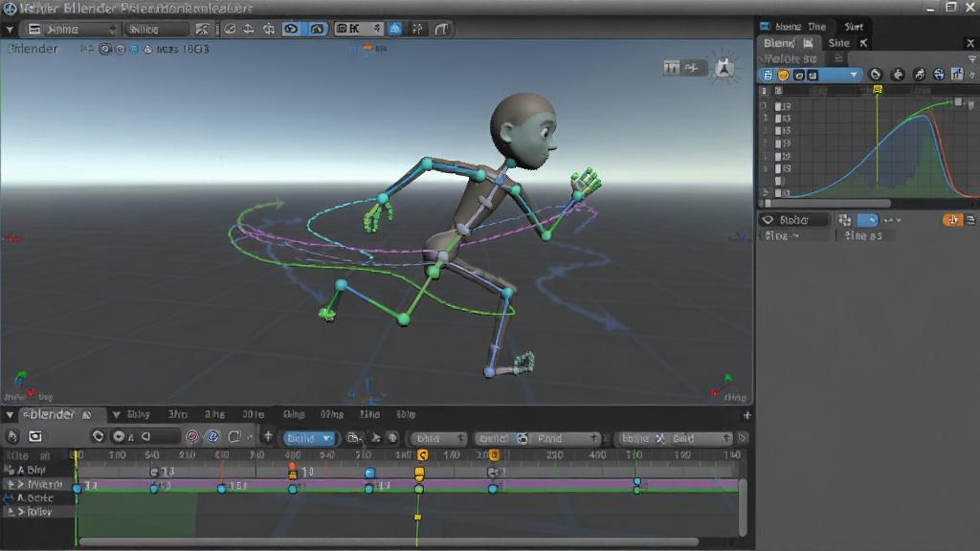Image resolution: width=980 pixels, height=551 pixels.
Task: Click the hexagon shield icon in the timeline toolbar
Action: (x=99, y=436)
